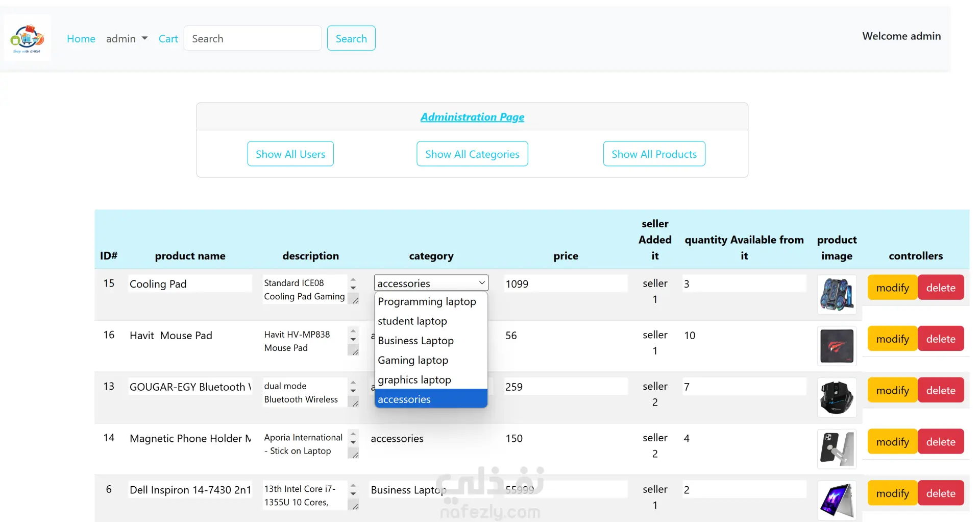Viewport: 980px width, 522px height.
Task: Modify the Cooling Pad product
Action: (x=892, y=288)
